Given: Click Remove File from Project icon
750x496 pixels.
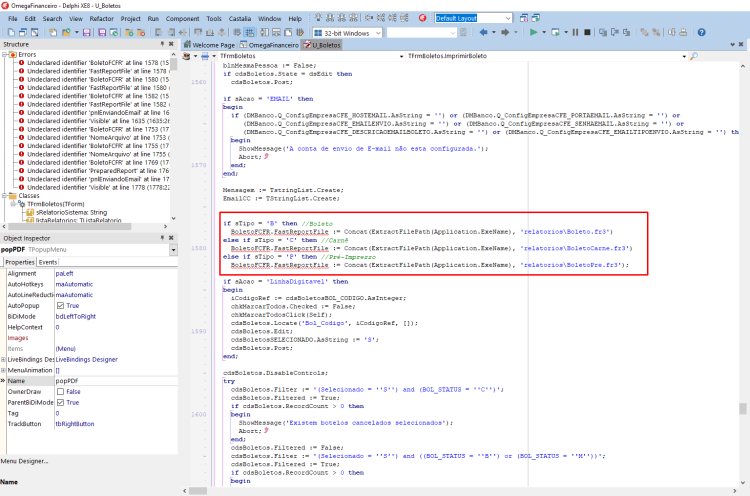Looking at the screenshot, I should pyautogui.click(x=141, y=33).
